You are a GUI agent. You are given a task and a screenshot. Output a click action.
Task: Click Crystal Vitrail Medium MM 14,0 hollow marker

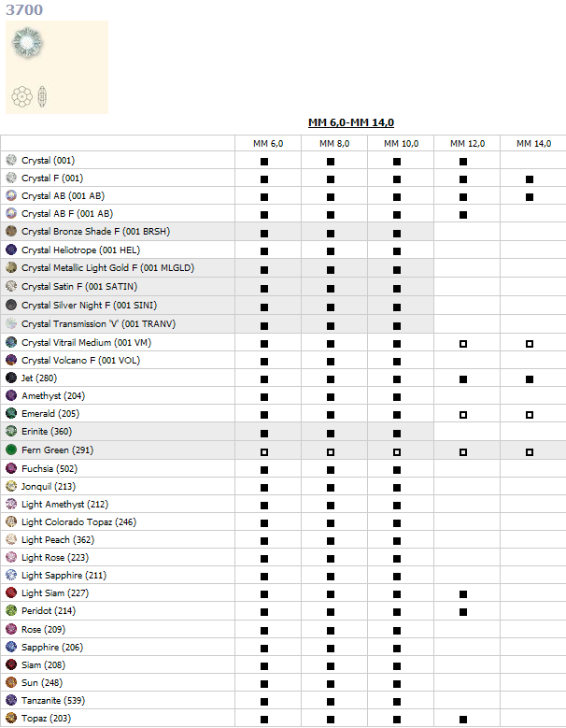click(x=530, y=344)
